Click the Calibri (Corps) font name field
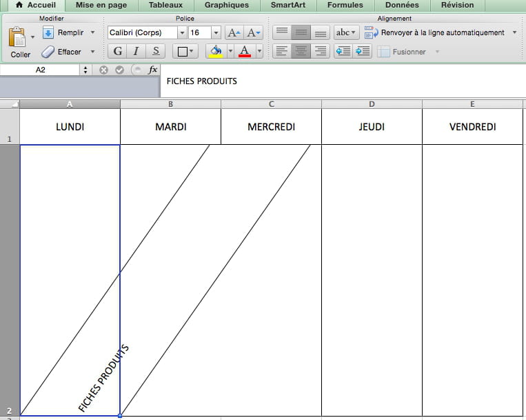This screenshot has width=526, height=420. (142, 32)
